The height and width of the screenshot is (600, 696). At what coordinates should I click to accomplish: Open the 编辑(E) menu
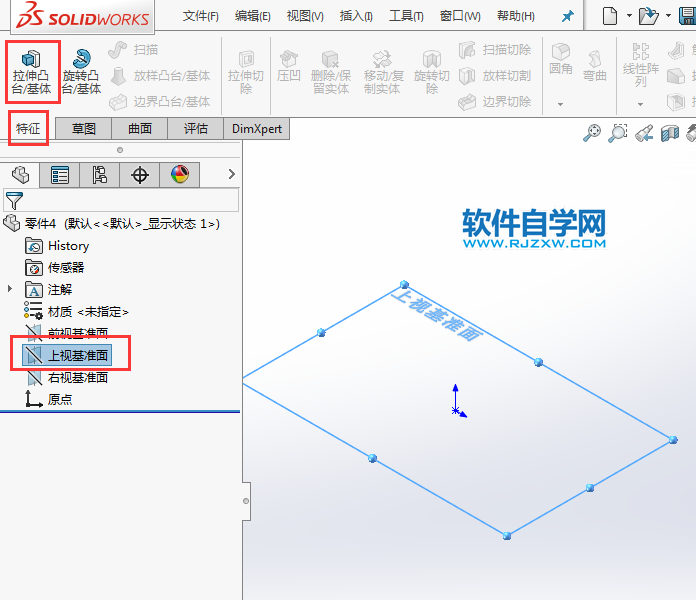[x=253, y=16]
